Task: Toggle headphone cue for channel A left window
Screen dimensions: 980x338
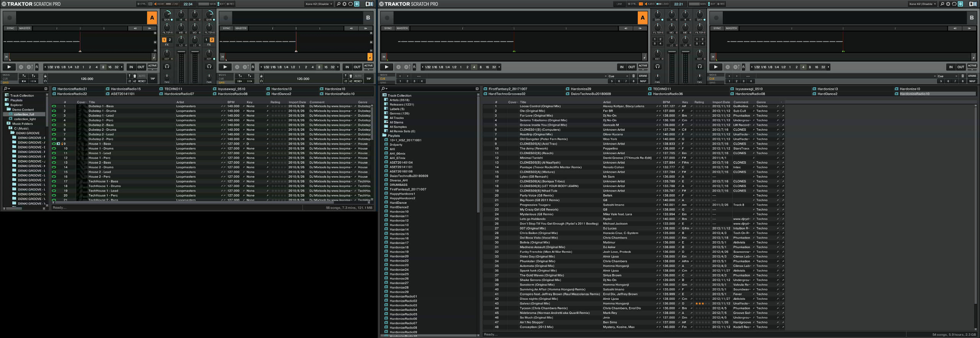Action: click(167, 67)
